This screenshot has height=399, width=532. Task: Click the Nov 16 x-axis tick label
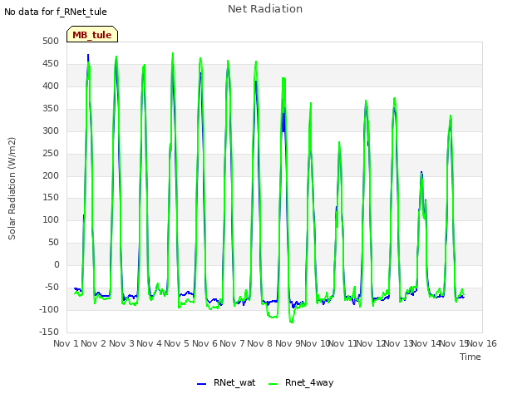482,343
